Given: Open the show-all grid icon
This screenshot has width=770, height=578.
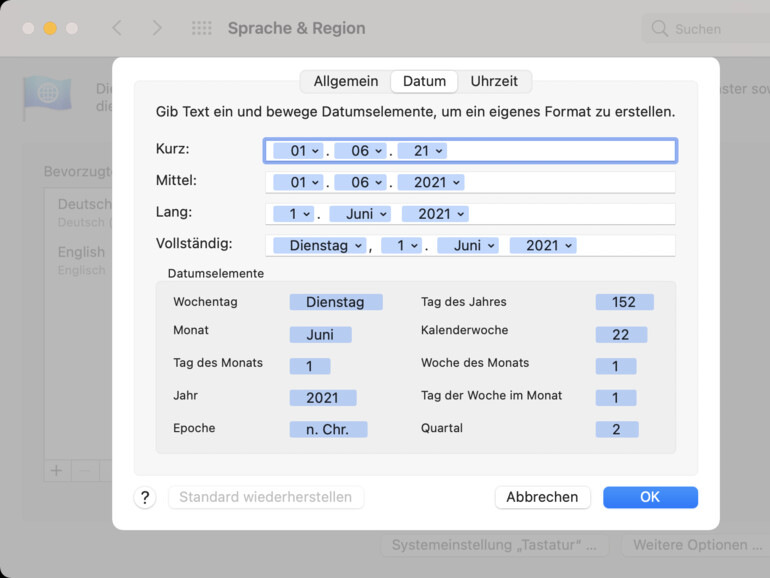Looking at the screenshot, I should click(x=201, y=28).
